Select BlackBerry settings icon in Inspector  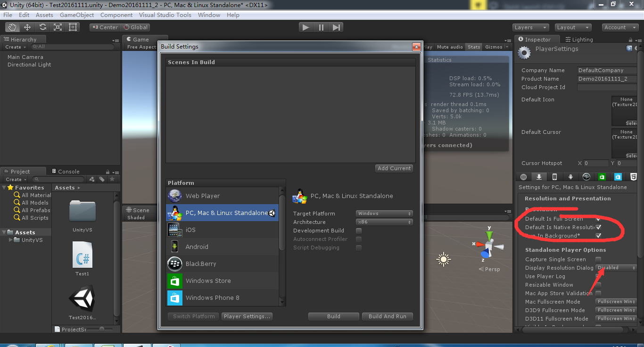pyautogui.click(x=586, y=177)
